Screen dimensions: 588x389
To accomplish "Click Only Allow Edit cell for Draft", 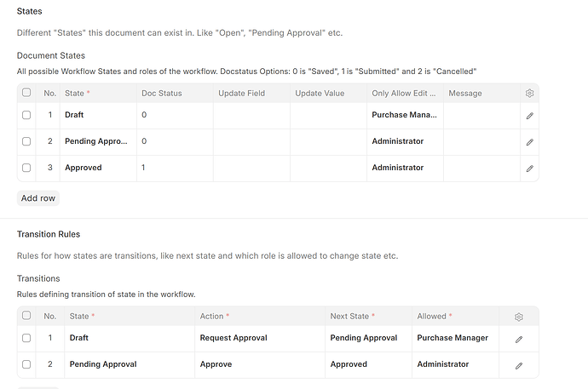I will [405, 115].
